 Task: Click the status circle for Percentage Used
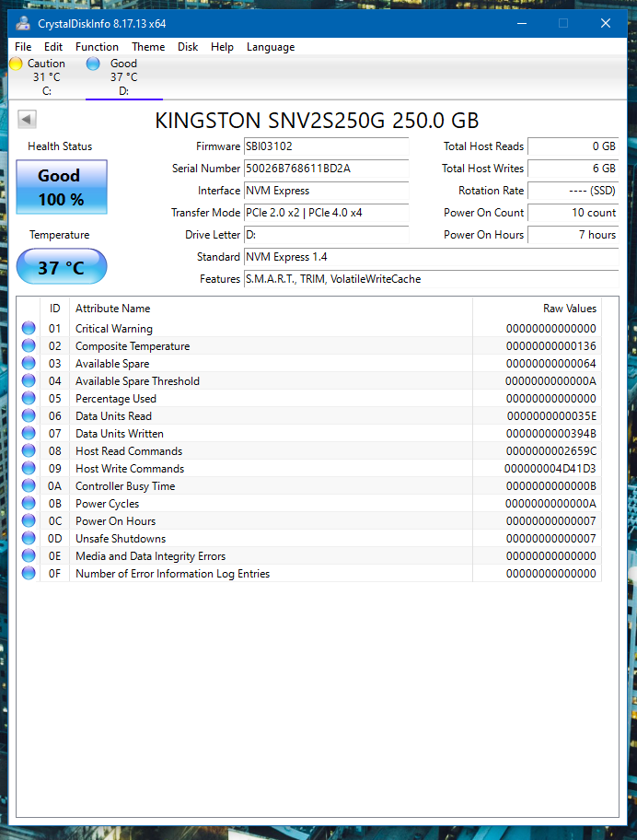point(29,398)
